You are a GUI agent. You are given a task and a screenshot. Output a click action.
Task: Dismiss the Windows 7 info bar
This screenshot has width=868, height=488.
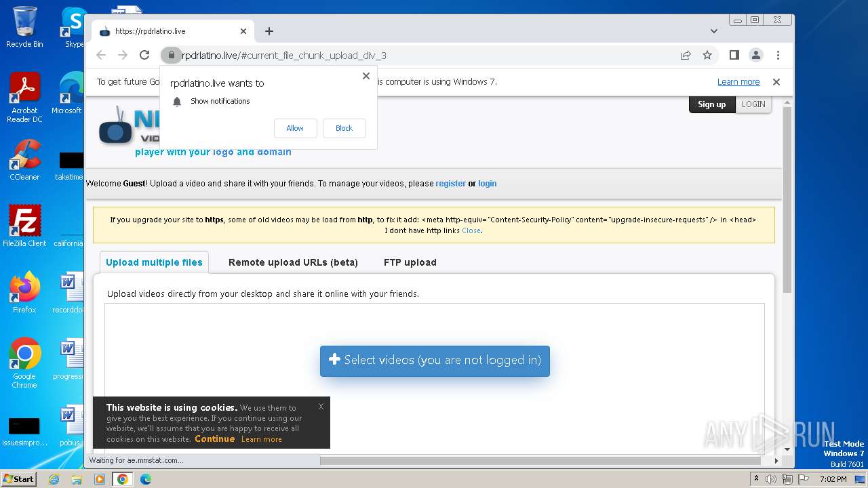pyautogui.click(x=776, y=82)
